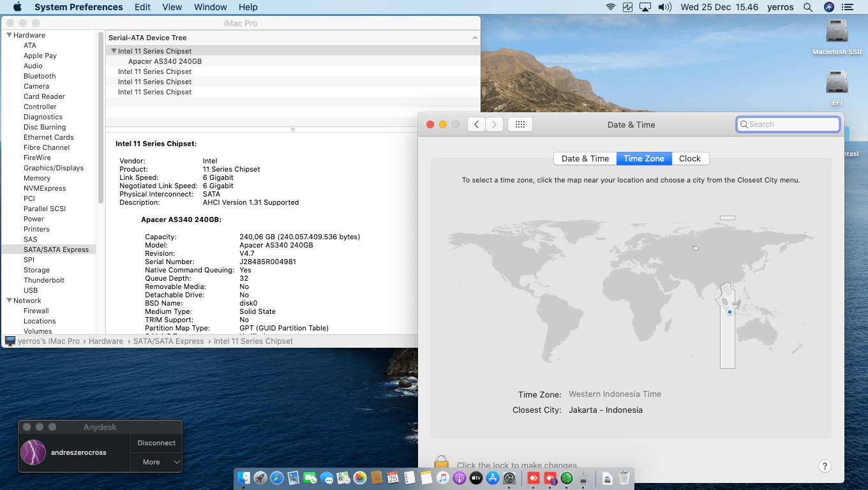Open the Music app in the Dock
This screenshot has width=868, height=490.
(443, 477)
